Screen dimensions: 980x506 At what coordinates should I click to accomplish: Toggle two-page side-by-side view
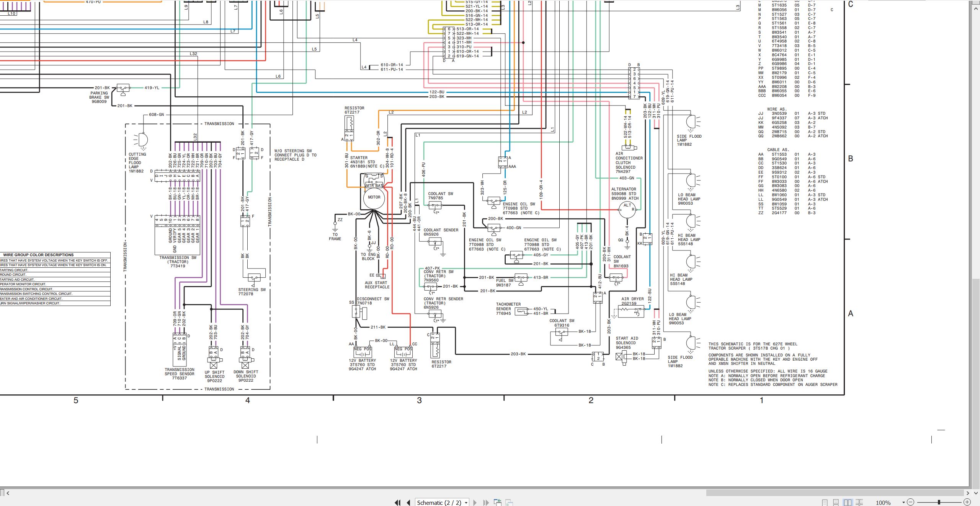tap(848, 503)
